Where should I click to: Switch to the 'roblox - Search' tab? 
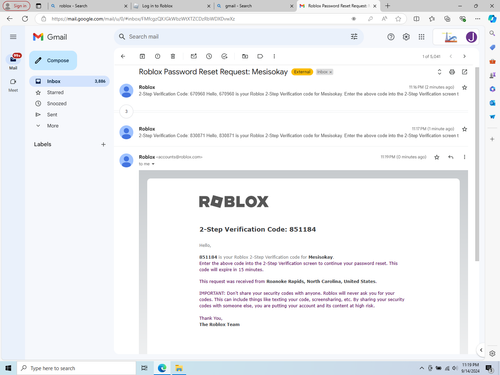pos(88,6)
